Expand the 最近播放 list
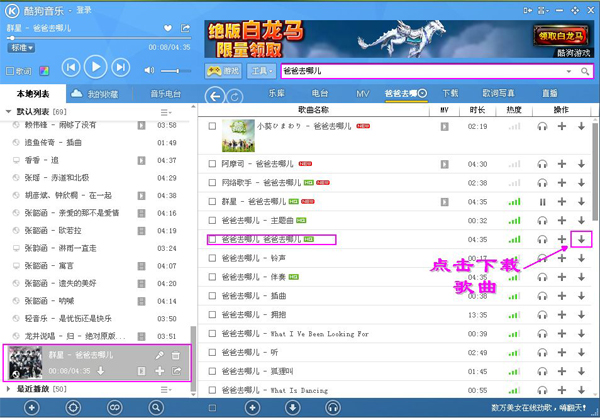Screen dimensions: 600x418 8,389
